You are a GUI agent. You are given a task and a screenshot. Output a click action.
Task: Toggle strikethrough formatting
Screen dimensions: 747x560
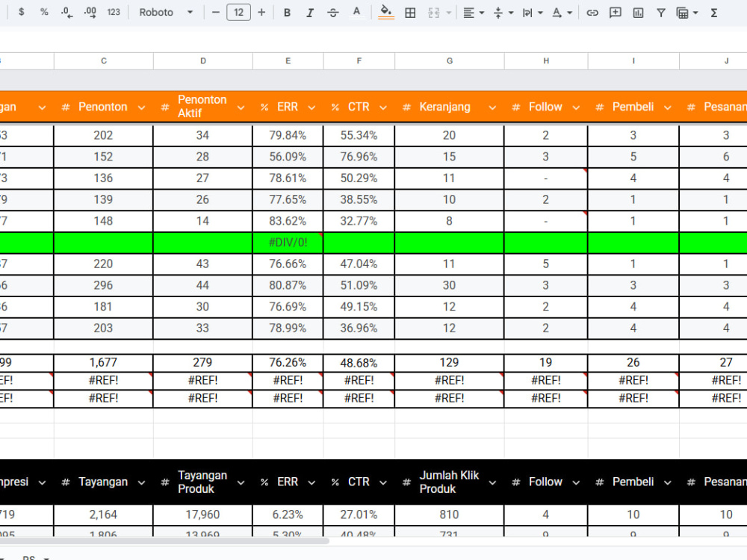[x=333, y=13]
